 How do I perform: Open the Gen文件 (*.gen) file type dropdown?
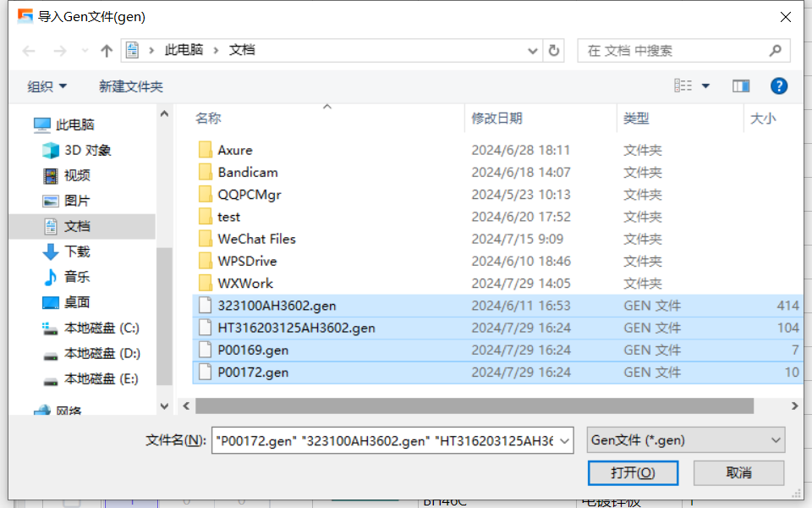click(x=686, y=440)
